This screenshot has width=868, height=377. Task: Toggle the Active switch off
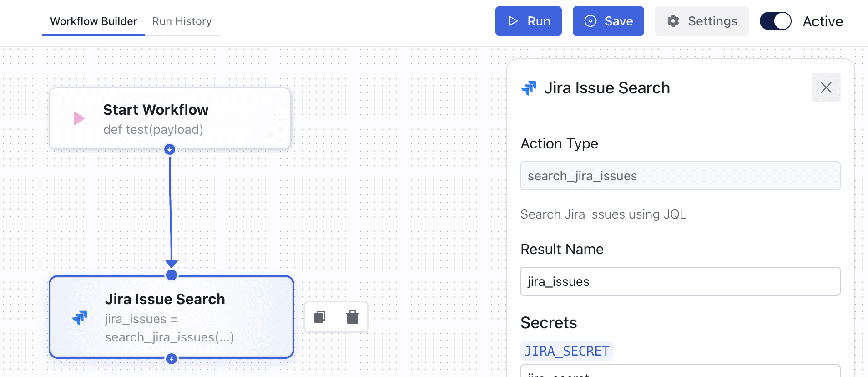pyautogui.click(x=775, y=21)
